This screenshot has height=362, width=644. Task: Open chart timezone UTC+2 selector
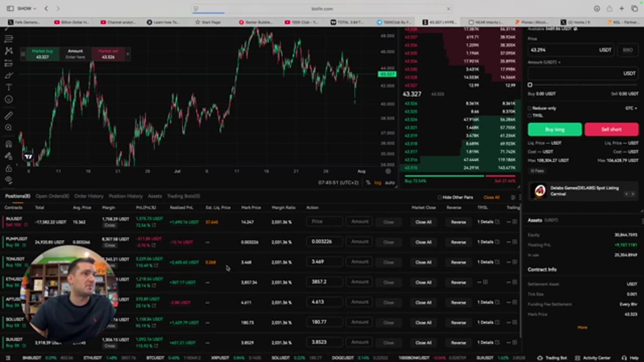click(338, 183)
